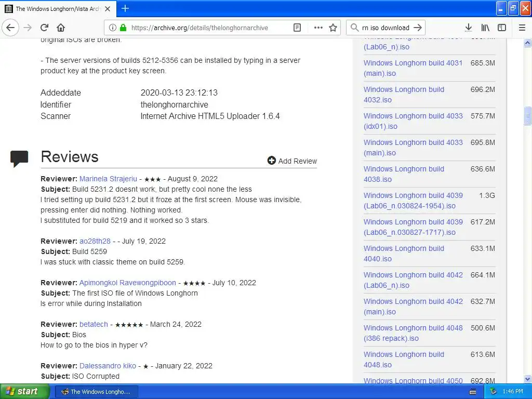Click the review subject ISO Corrupted
The width and height of the screenshot is (532, 399).
point(96,376)
